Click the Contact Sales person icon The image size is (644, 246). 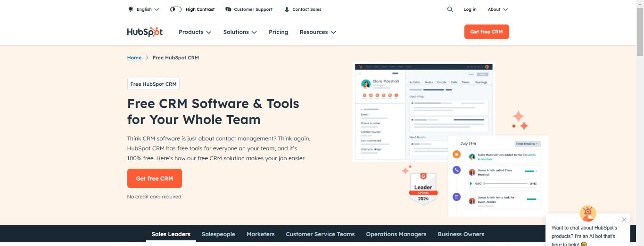(x=287, y=9)
